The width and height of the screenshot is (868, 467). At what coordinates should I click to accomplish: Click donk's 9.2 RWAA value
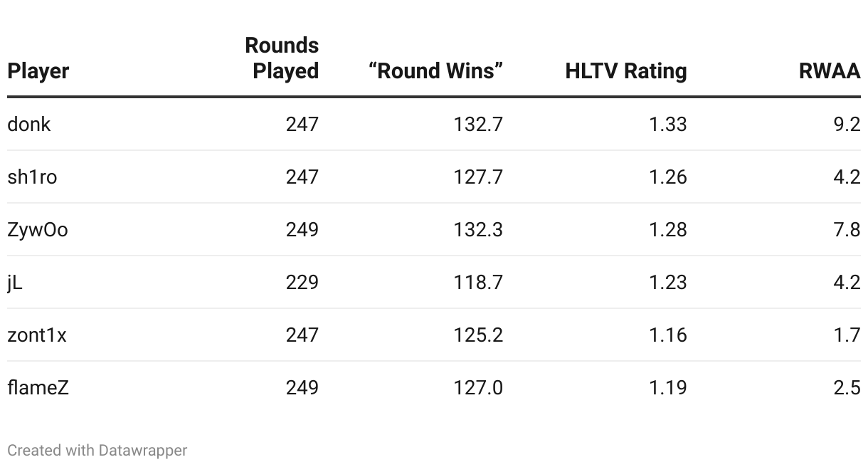point(847,124)
